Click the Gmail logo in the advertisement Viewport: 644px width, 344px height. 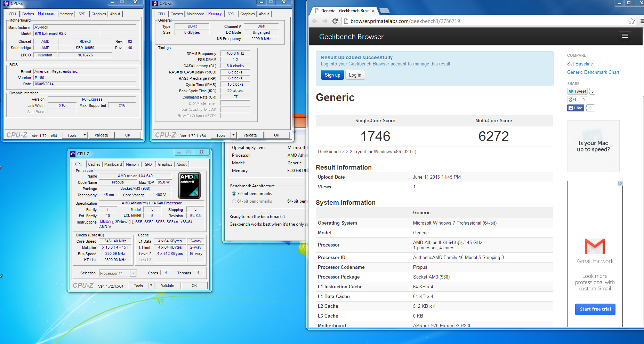pos(595,246)
